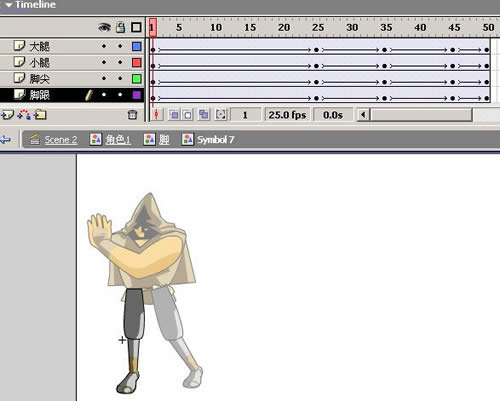Click keyframe at frame 25 on 大腿 layer
Viewport: 500px width, 401px height.
pyautogui.click(x=316, y=50)
